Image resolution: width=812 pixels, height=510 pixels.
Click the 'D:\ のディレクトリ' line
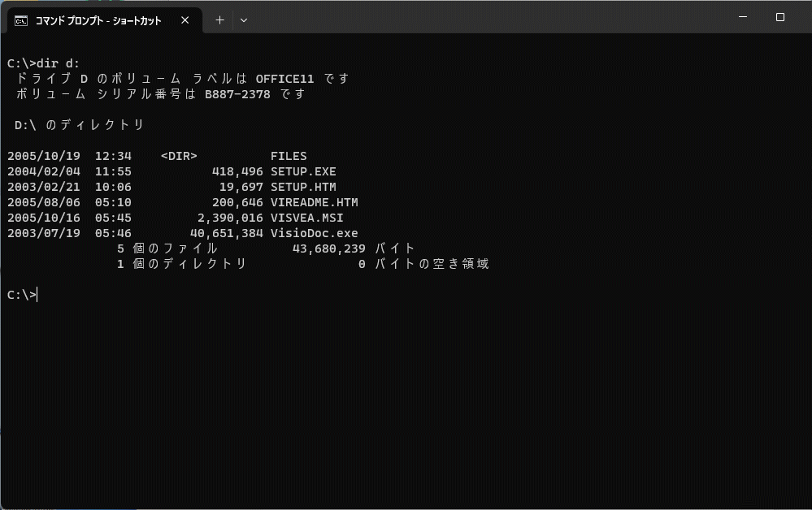[x=80, y=125]
